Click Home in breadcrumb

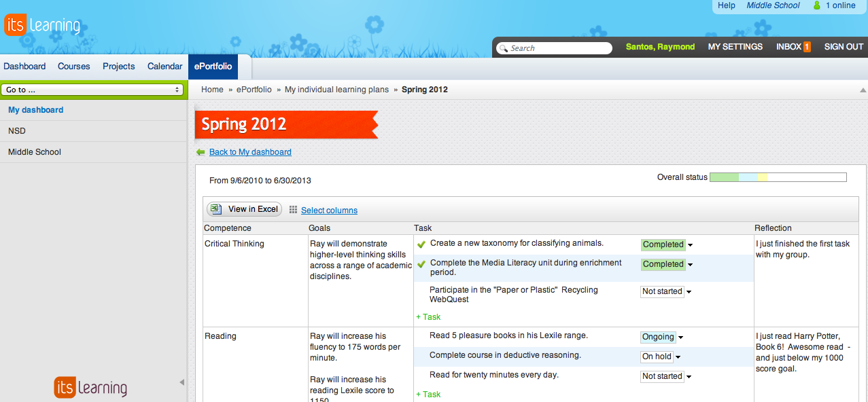pyautogui.click(x=212, y=90)
